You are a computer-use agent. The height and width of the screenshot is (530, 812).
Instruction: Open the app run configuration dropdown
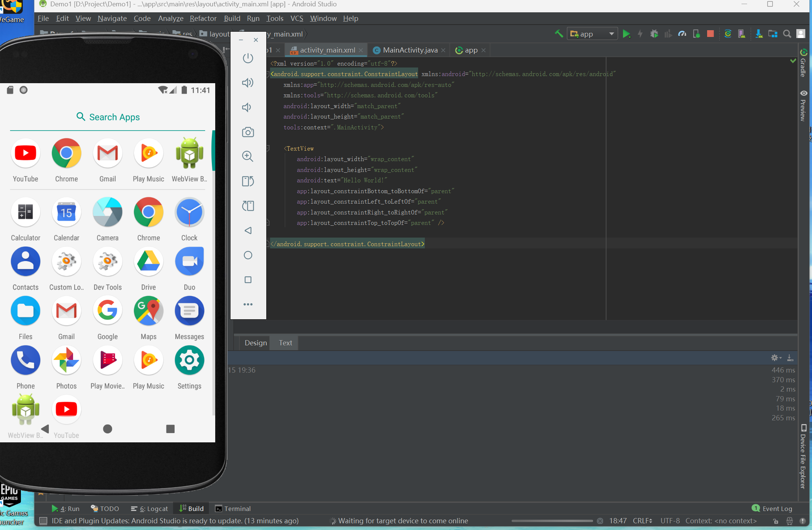click(x=592, y=34)
